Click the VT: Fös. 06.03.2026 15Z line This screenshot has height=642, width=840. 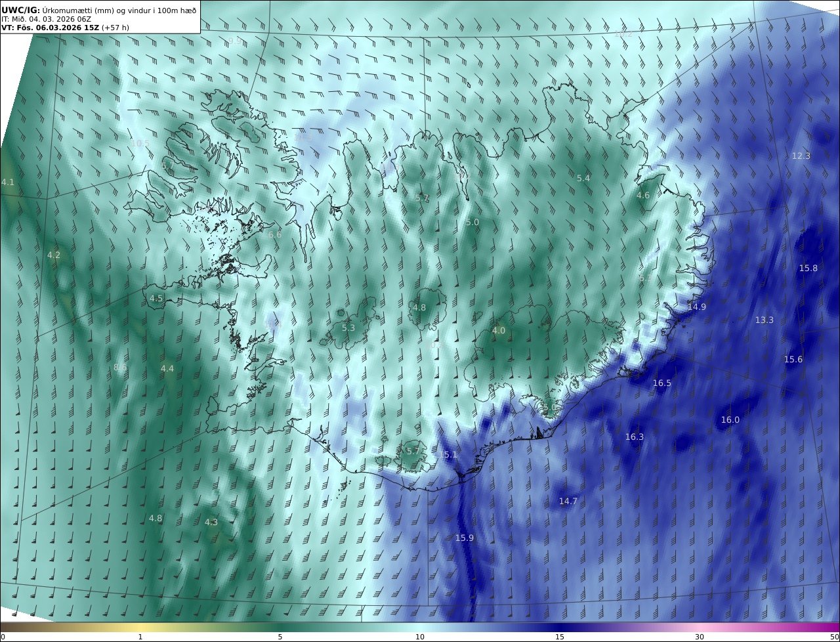point(50,28)
